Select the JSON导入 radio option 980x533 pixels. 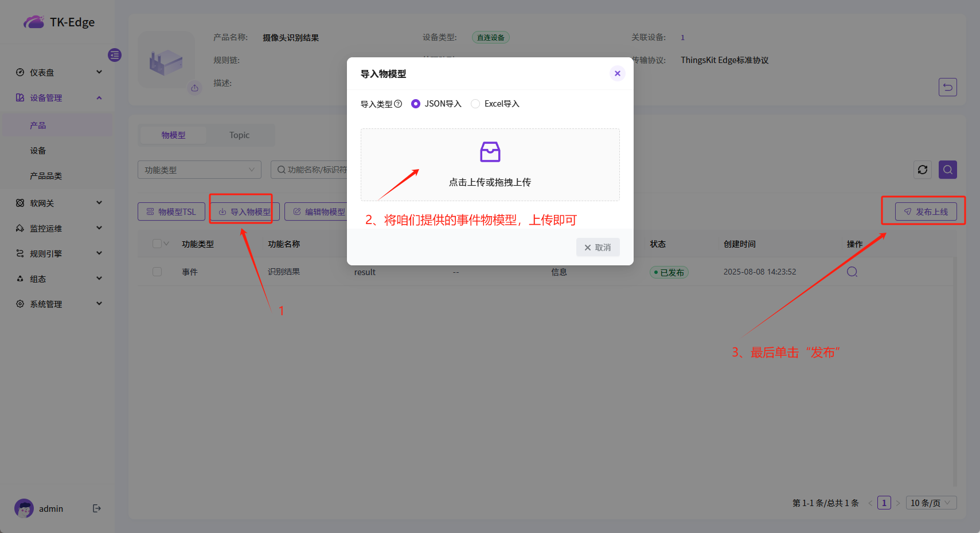[x=416, y=104]
